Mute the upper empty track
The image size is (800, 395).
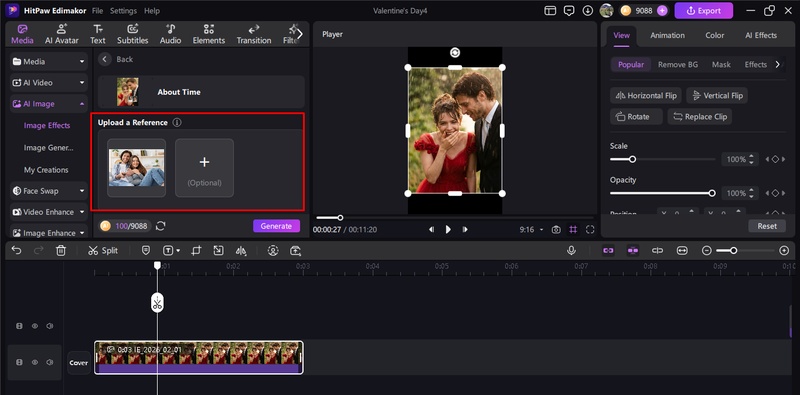(x=49, y=326)
